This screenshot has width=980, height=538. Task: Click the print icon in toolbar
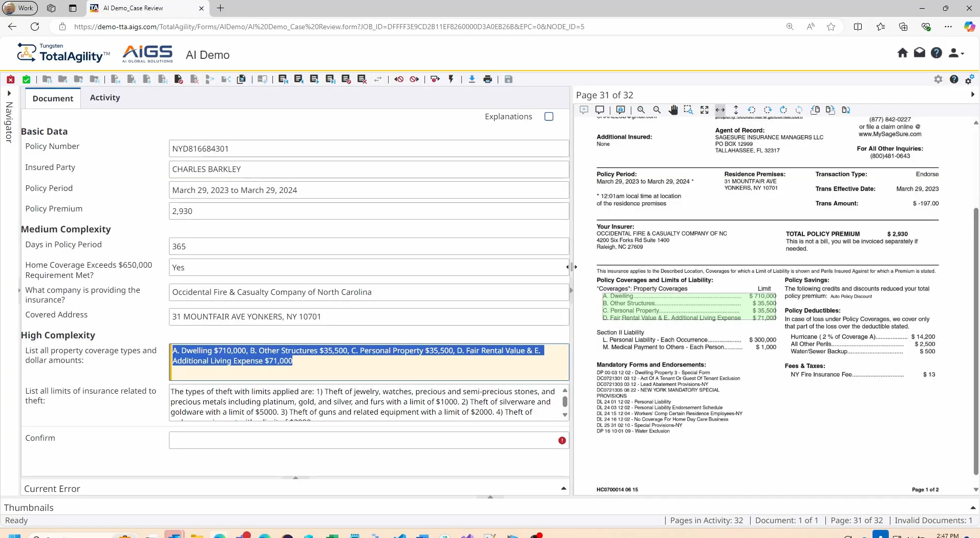coord(487,79)
